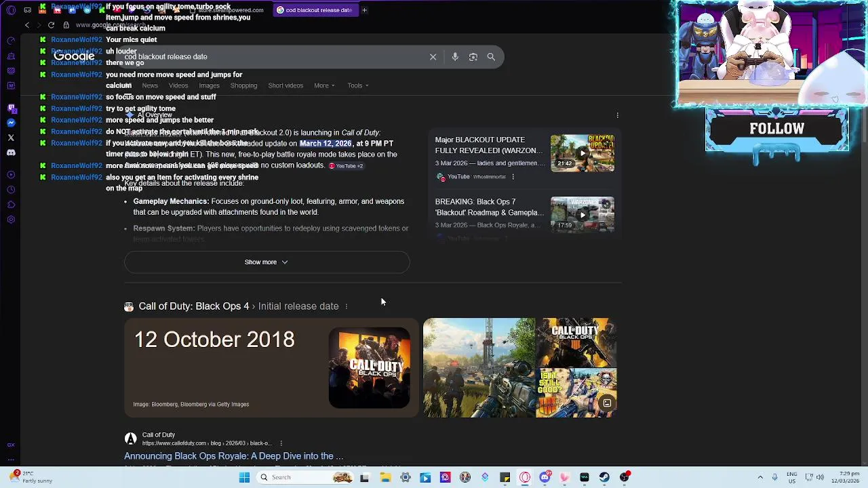Go back using browser back arrow
This screenshot has height=488, width=868.
(27, 25)
